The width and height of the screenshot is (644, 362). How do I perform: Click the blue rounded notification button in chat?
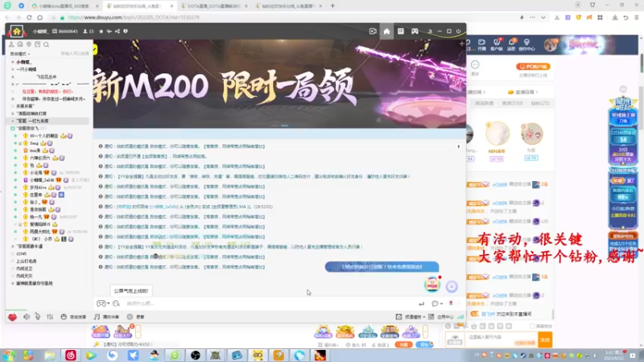tap(382, 267)
